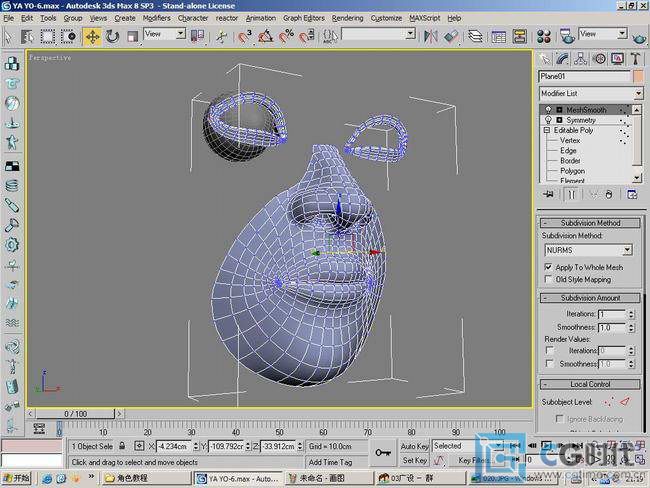Open the Customize menu

click(x=386, y=18)
